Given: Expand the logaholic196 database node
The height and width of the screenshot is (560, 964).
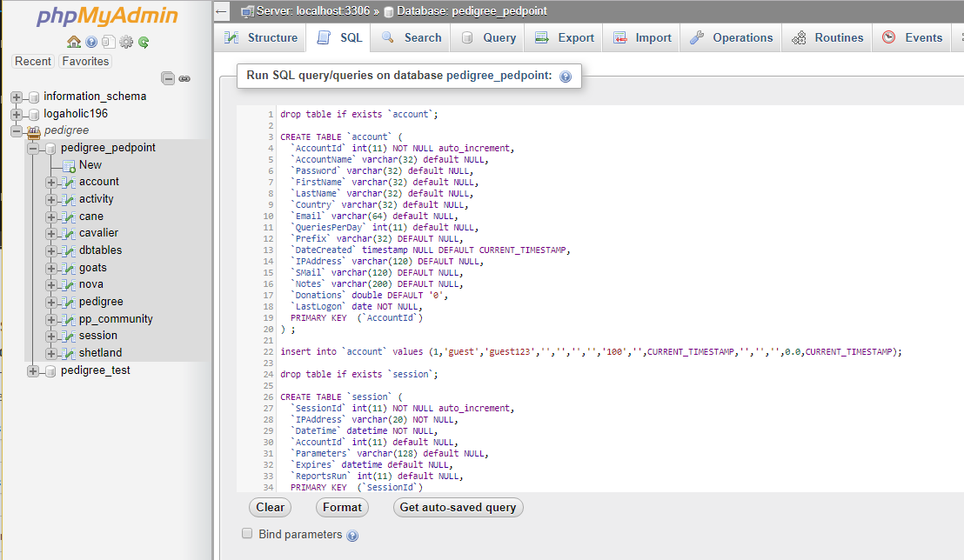Looking at the screenshot, I should (17, 114).
